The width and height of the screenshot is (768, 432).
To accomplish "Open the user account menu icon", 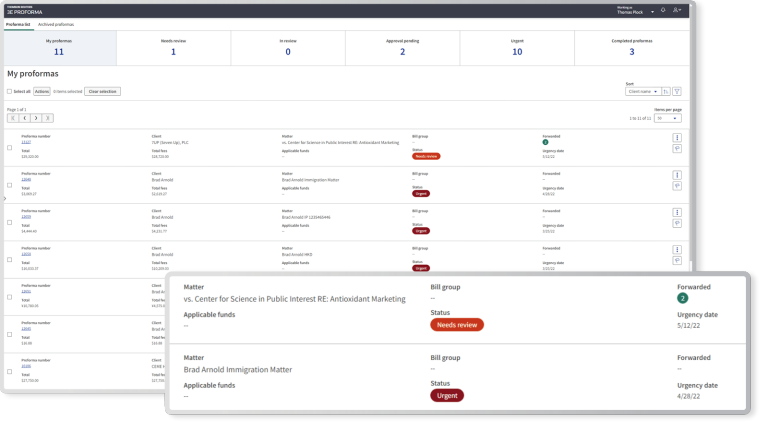I will [x=678, y=10].
